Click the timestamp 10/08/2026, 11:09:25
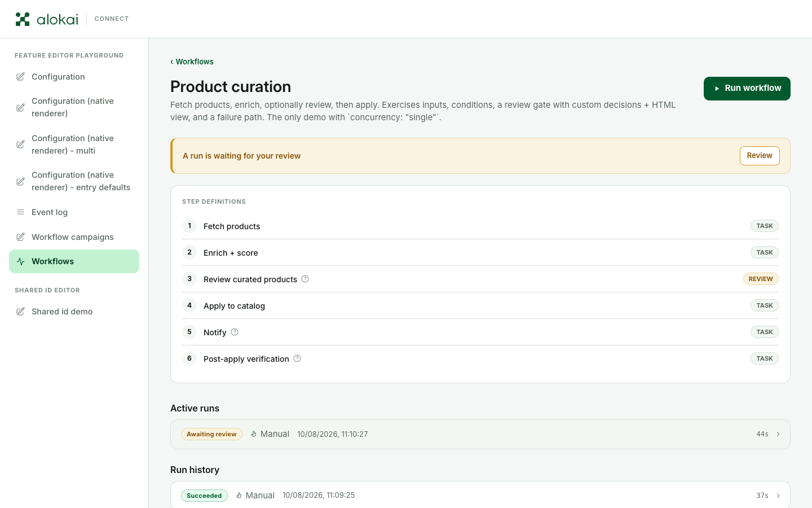The width and height of the screenshot is (812, 508). click(x=319, y=496)
